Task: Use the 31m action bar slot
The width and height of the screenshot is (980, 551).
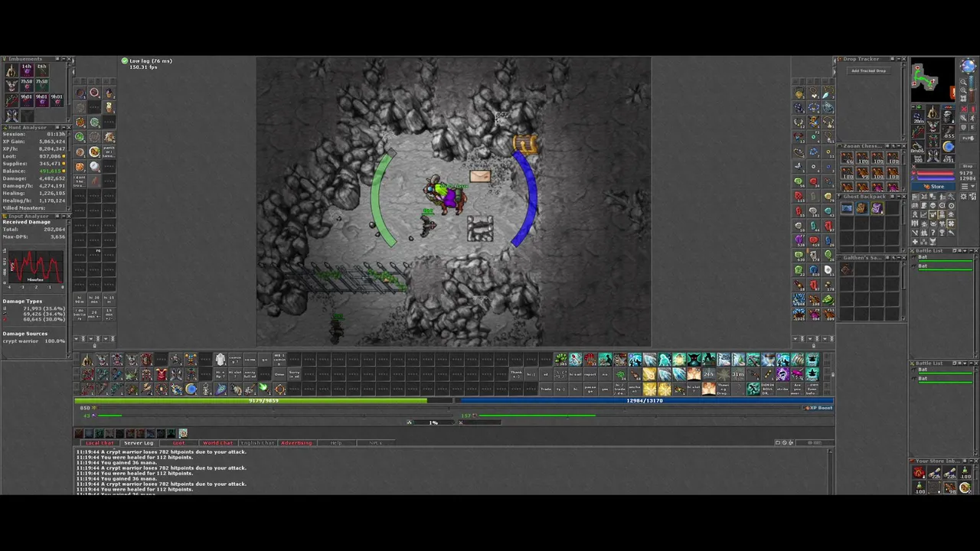Action: pos(737,374)
